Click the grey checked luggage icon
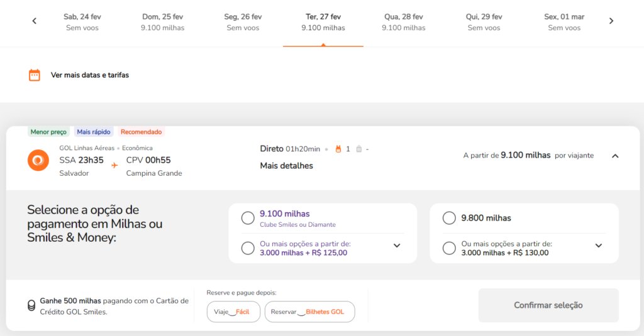This screenshot has width=644, height=336. pos(359,149)
